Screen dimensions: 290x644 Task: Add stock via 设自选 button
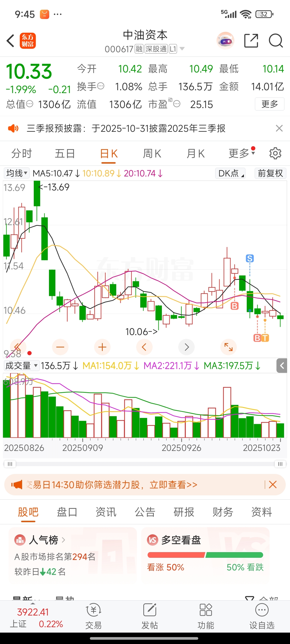point(262,616)
